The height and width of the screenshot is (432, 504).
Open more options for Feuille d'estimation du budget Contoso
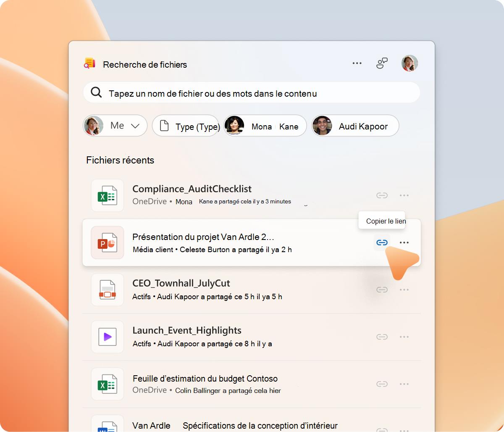coord(404,384)
